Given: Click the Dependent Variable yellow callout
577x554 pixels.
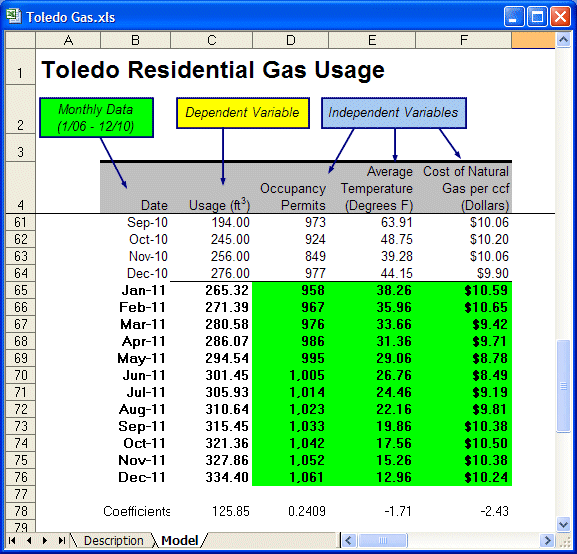Looking at the screenshot, I should (243, 113).
